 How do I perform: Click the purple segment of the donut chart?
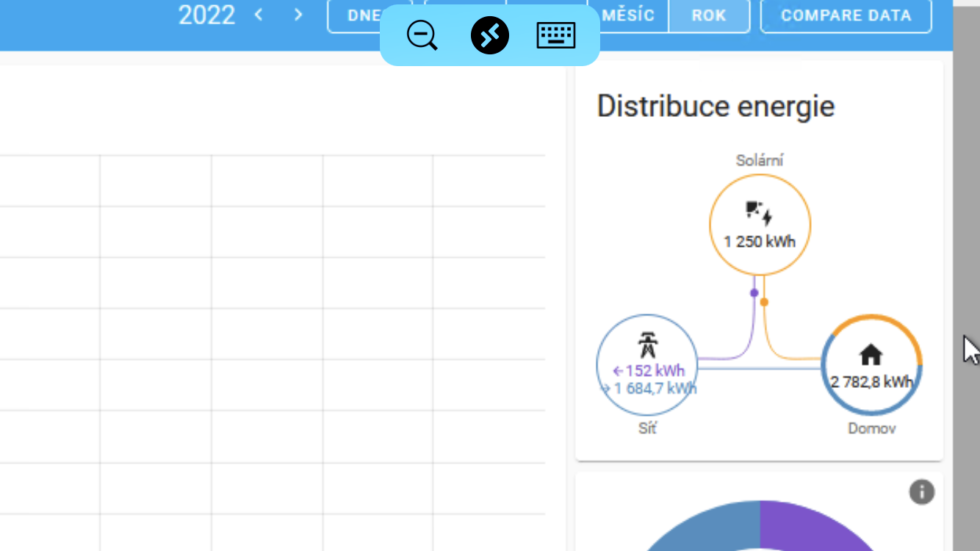point(815,525)
